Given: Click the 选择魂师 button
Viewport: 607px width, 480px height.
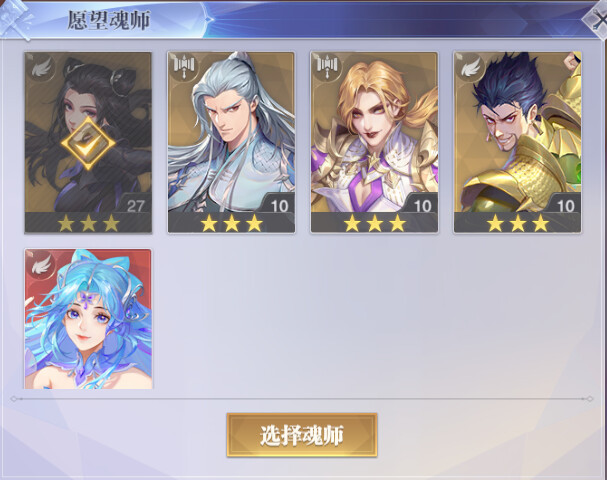Looking at the screenshot, I should click(302, 435).
